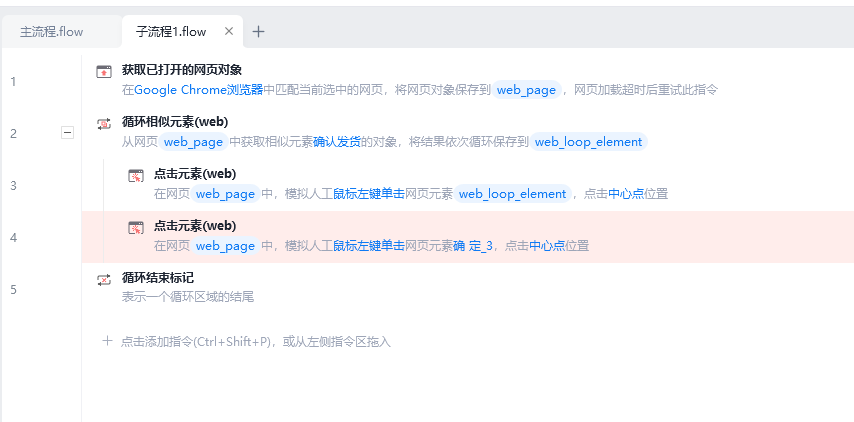Image resolution: width=854 pixels, height=422 pixels.
Task: Open the Google Chrome浏览器 parameter link
Action: tap(199, 90)
